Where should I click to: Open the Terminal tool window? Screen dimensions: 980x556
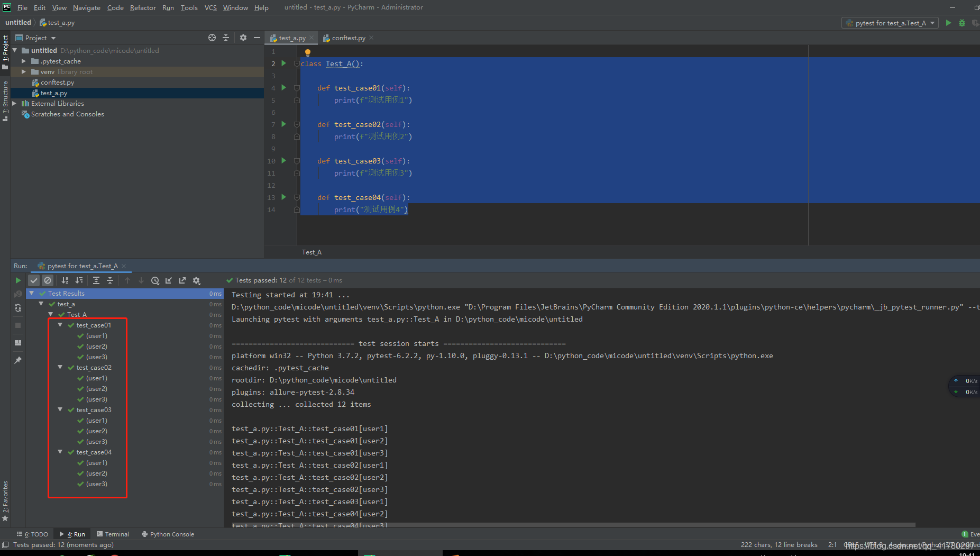coord(113,534)
